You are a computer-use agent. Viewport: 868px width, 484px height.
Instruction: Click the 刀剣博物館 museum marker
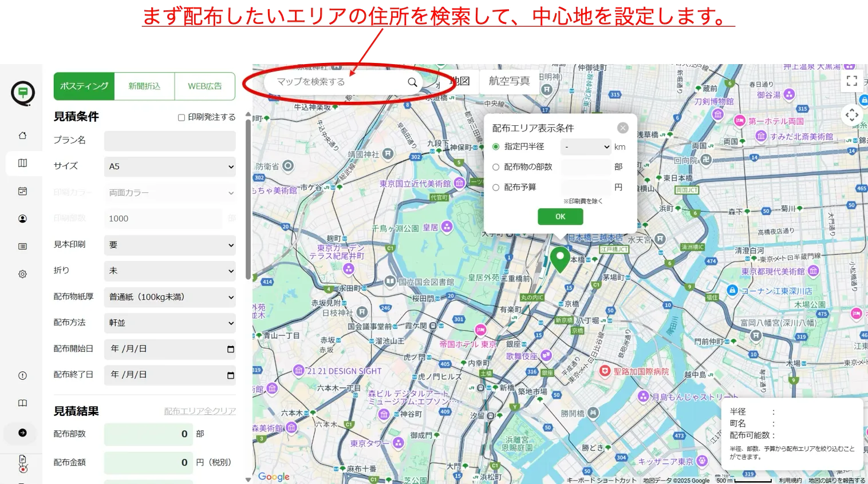(717, 114)
